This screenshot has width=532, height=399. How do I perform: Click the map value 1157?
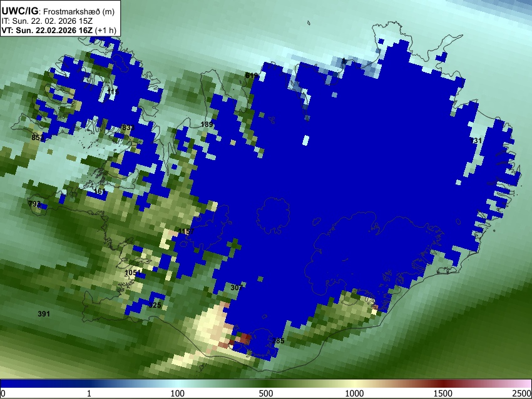point(187,231)
